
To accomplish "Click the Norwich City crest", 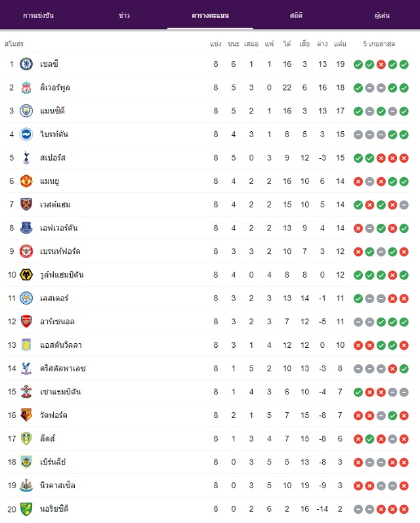I will 26,509.
